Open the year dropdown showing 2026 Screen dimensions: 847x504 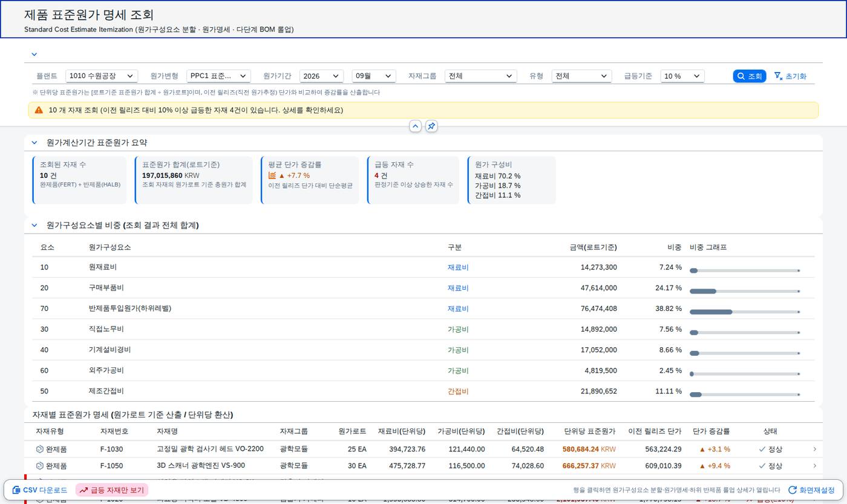click(321, 76)
